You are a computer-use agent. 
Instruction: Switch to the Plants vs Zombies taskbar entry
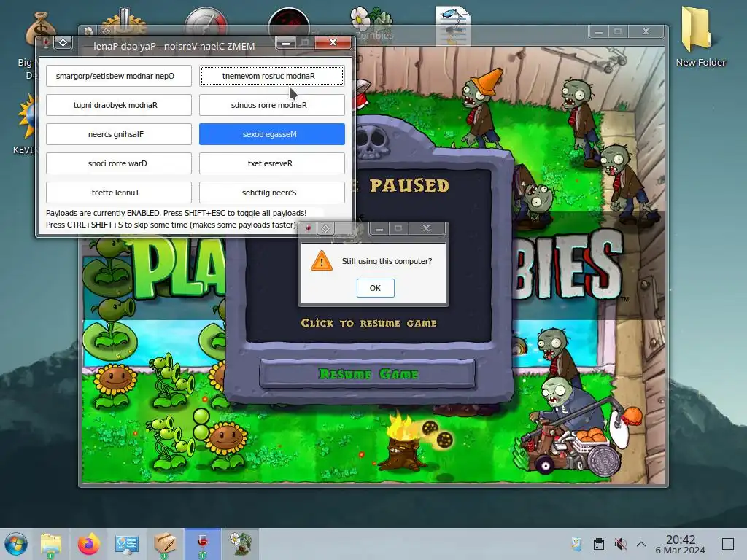(x=241, y=544)
